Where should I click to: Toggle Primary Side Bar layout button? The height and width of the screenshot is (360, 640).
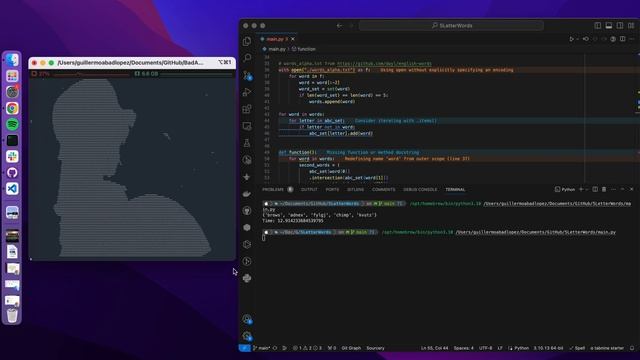tap(598, 26)
